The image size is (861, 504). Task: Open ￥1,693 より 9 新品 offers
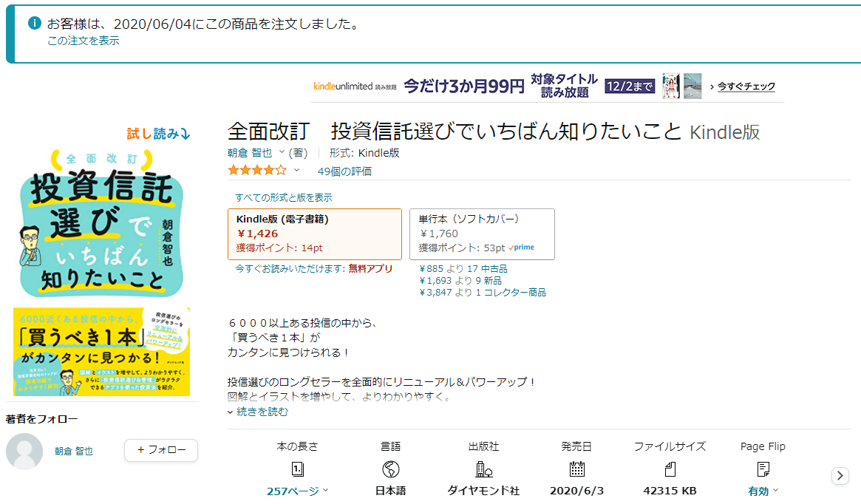pyautogui.click(x=460, y=281)
